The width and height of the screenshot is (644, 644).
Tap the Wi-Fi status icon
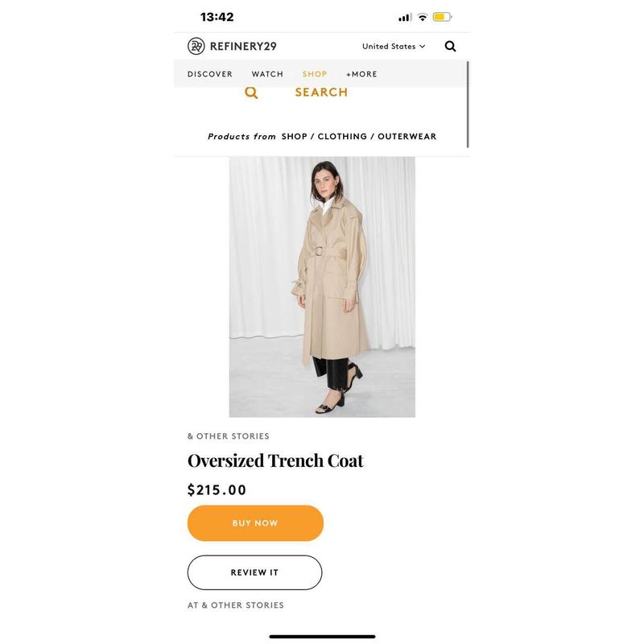click(x=422, y=17)
